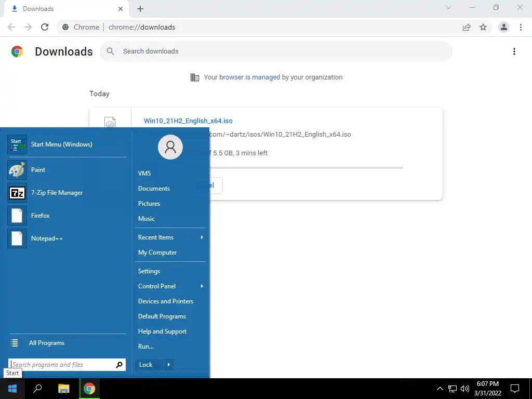
Task: Show hidden system tray icons
Action: click(x=440, y=389)
